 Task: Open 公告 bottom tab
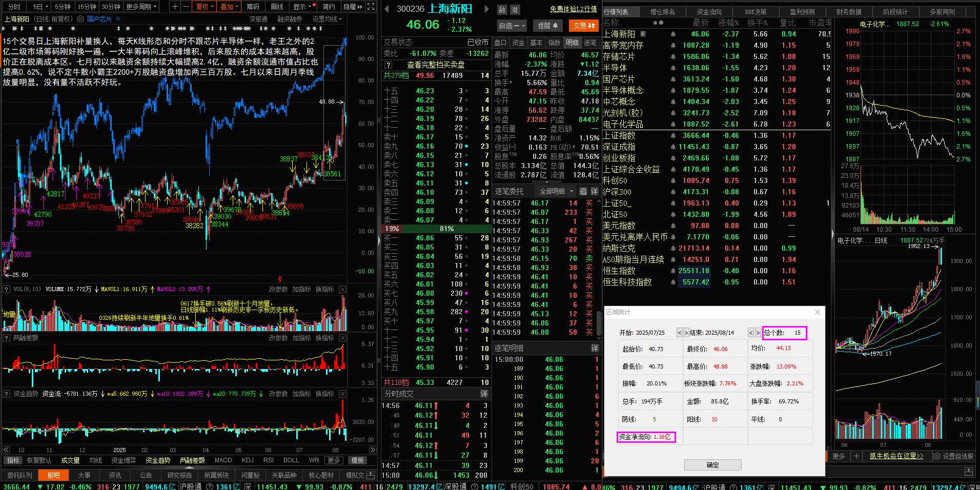click(146, 475)
